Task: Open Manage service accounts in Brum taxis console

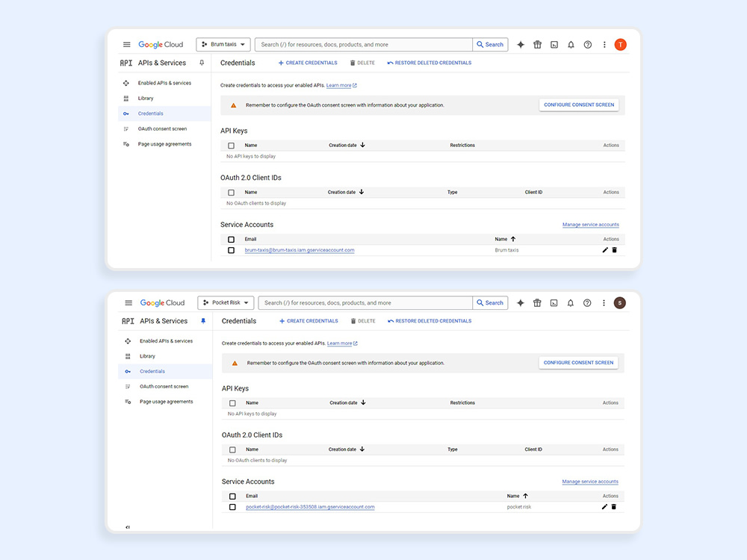Action: 590,224
